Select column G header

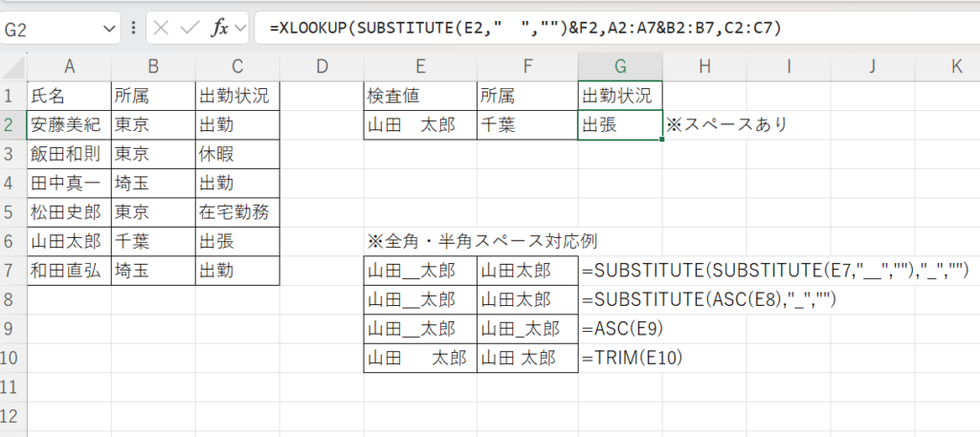tap(620, 67)
